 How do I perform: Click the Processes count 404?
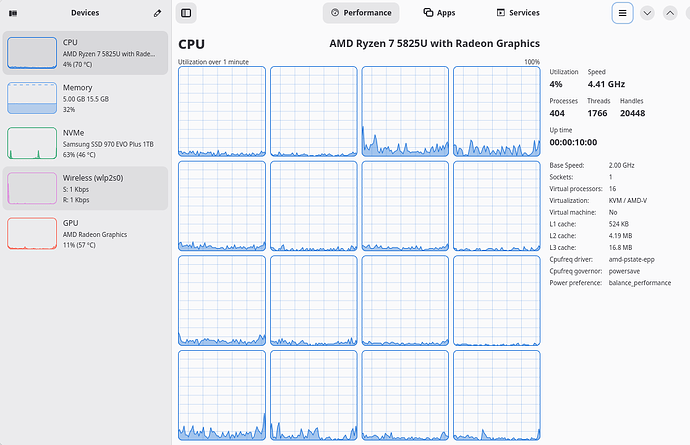[x=557, y=113]
